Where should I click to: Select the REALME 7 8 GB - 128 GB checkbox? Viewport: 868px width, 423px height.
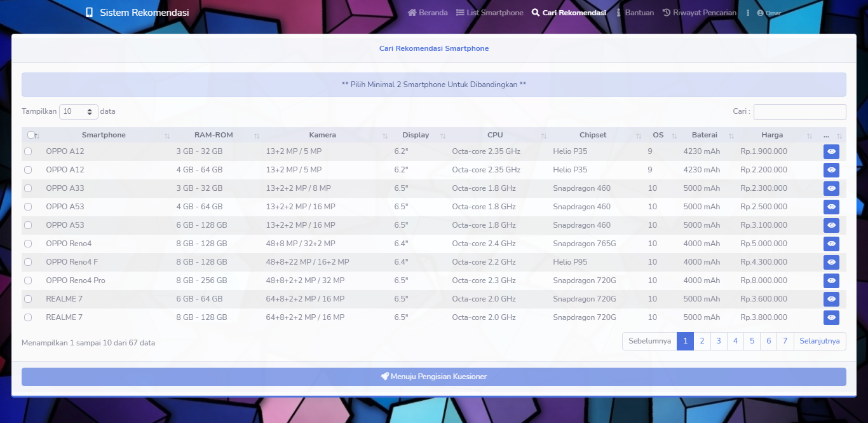click(28, 317)
